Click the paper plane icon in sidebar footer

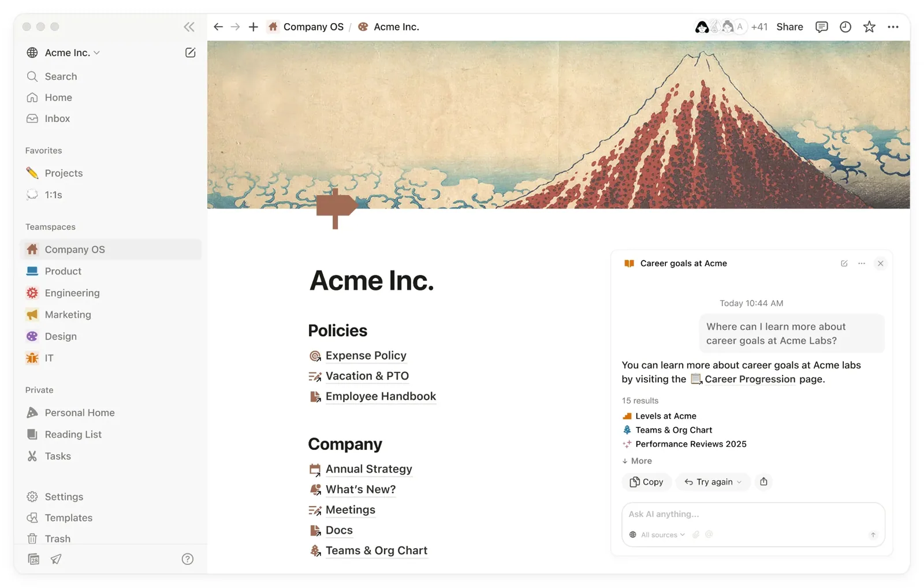point(56,559)
